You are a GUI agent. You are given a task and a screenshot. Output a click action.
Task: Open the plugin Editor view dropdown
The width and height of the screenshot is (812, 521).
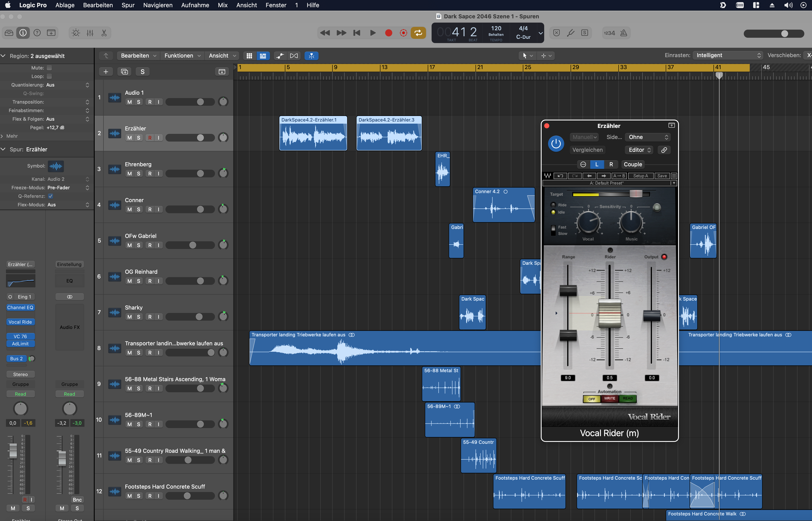(x=639, y=150)
